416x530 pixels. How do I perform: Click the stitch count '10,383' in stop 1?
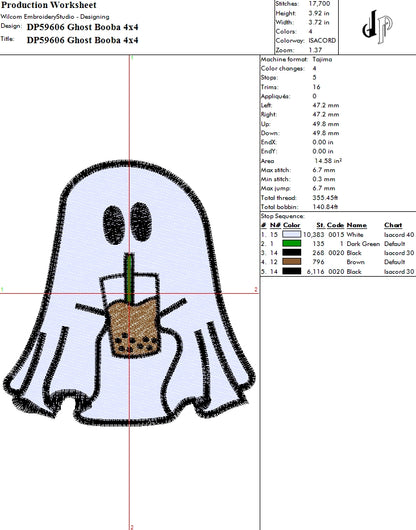[x=314, y=234]
